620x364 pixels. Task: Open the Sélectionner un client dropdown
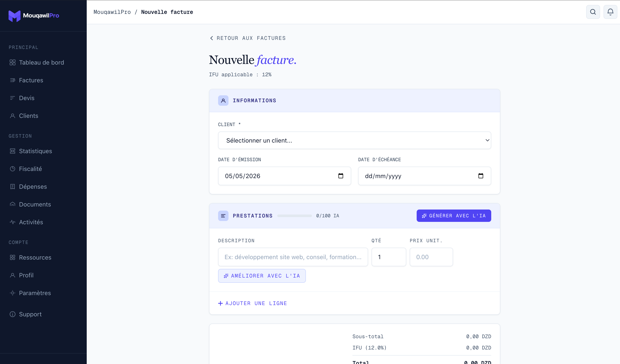pyautogui.click(x=354, y=140)
